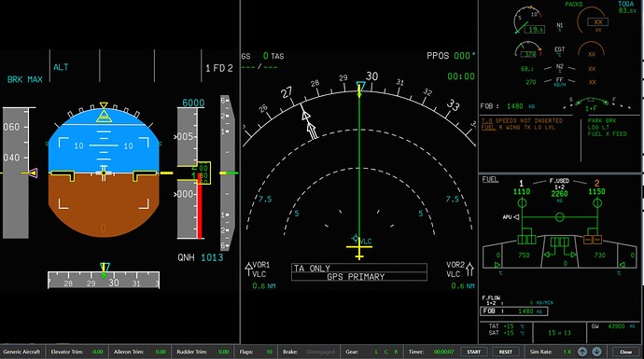The width and height of the screenshot is (644, 359).
Task: Click engine 2 fuel used '1150'
Action: pyautogui.click(x=596, y=191)
